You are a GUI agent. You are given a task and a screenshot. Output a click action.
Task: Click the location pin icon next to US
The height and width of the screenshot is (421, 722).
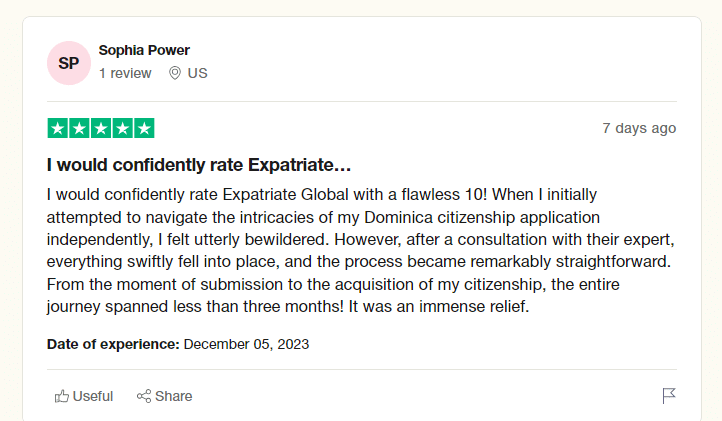pyautogui.click(x=175, y=73)
